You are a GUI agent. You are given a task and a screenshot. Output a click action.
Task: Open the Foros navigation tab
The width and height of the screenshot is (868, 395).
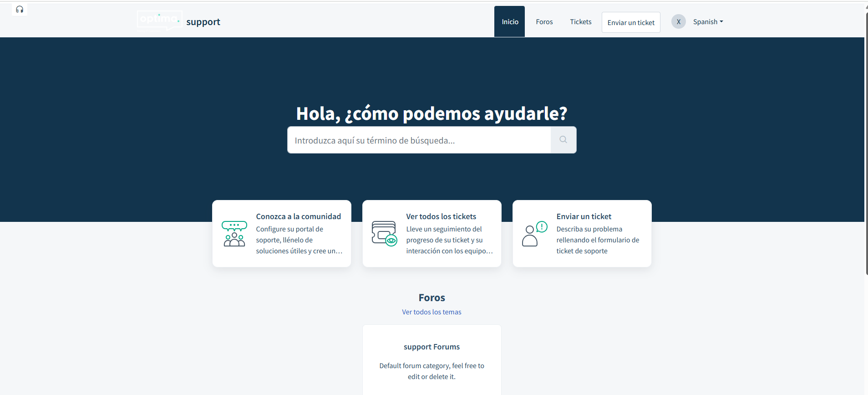tap(544, 22)
